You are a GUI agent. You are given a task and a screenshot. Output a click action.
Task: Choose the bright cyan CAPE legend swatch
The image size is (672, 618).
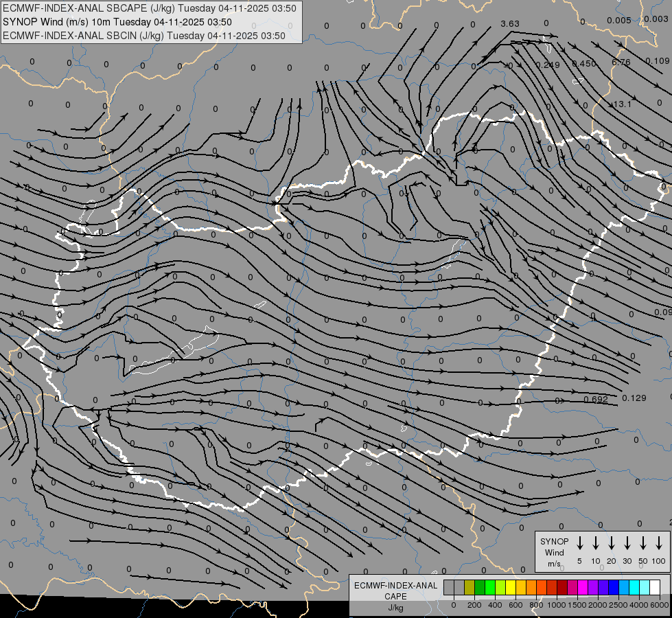[x=634, y=588]
